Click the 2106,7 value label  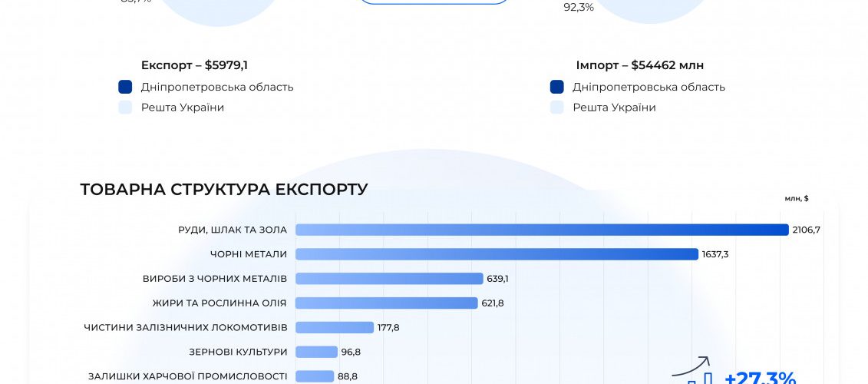pyautogui.click(x=807, y=230)
